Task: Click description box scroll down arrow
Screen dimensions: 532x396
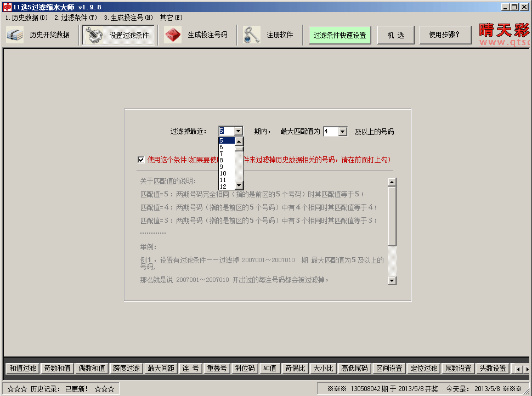Action: (392, 280)
